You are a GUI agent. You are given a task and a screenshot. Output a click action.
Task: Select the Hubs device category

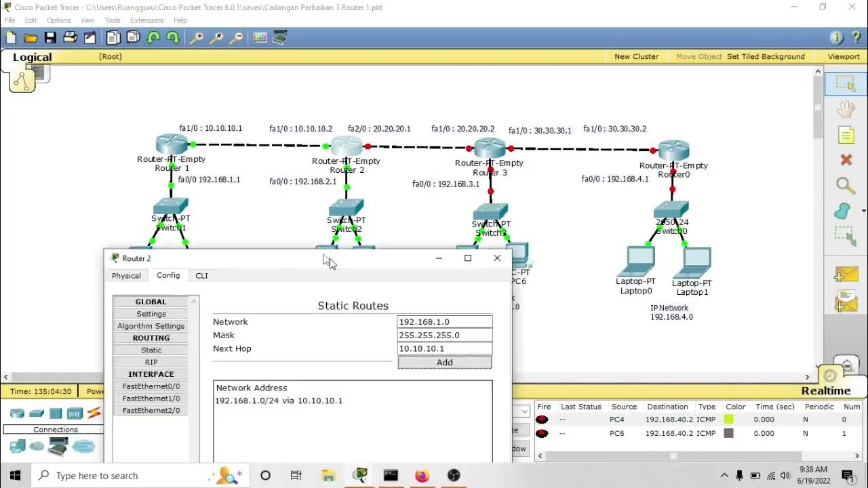point(56,413)
